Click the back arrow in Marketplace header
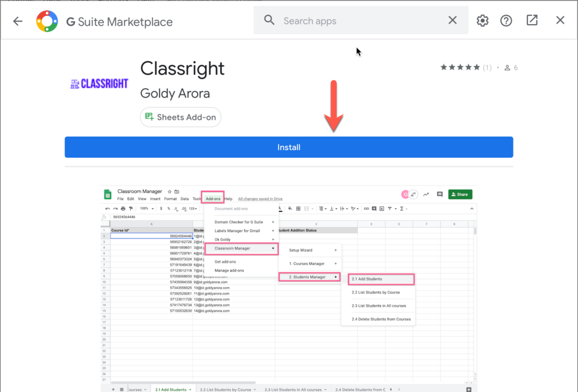 tap(18, 21)
